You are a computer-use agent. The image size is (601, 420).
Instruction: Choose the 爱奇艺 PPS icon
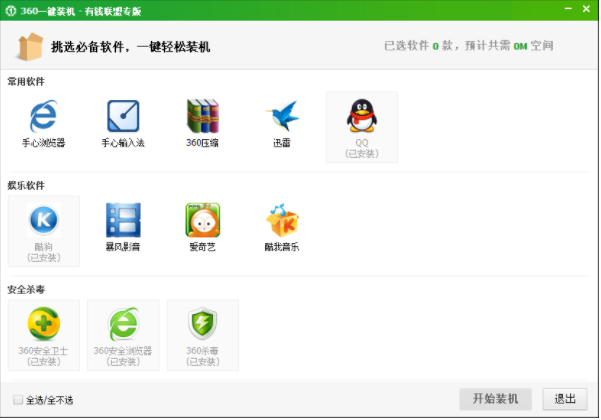pyautogui.click(x=203, y=220)
